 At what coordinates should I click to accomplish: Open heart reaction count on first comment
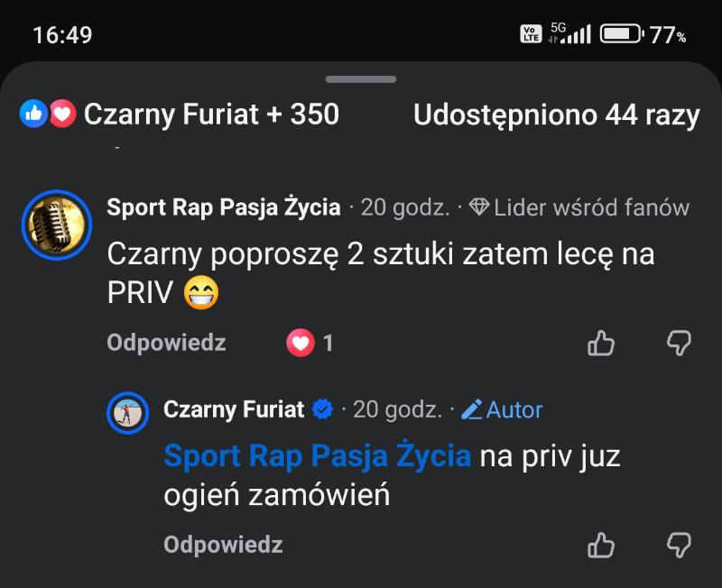coord(310,343)
